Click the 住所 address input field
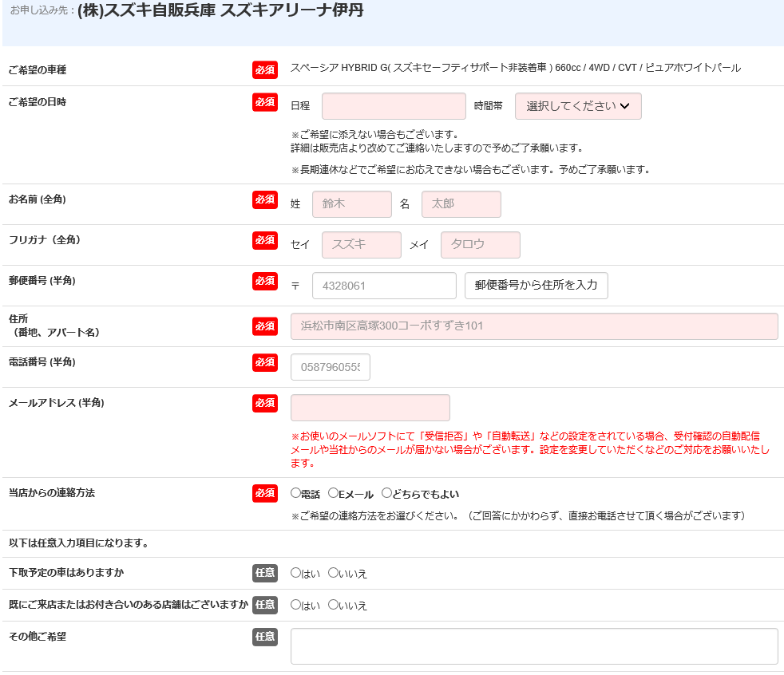The width and height of the screenshot is (784, 675). 534,326
